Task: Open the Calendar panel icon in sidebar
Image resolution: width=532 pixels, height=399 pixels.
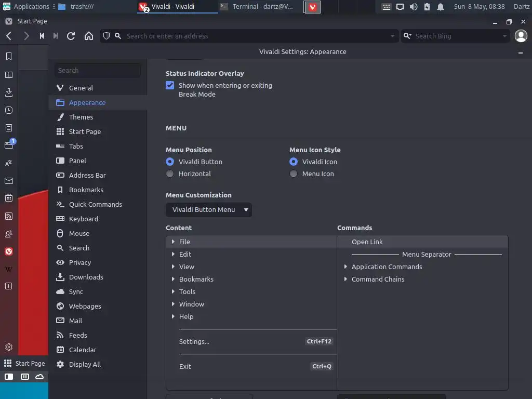Action: click(x=9, y=198)
